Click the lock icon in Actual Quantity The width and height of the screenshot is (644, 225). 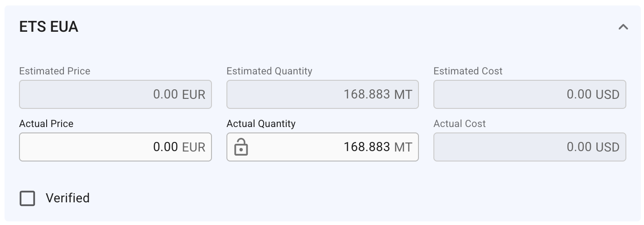(x=241, y=147)
